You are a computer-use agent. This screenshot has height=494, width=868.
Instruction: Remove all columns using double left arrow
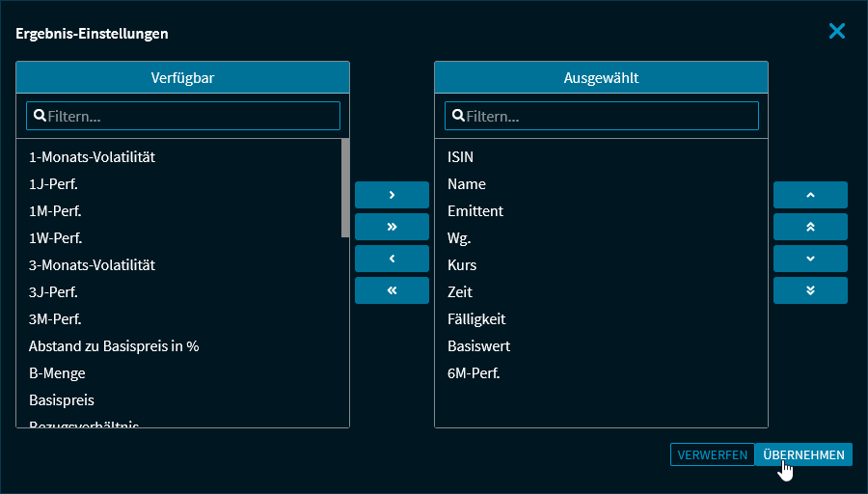tap(392, 290)
